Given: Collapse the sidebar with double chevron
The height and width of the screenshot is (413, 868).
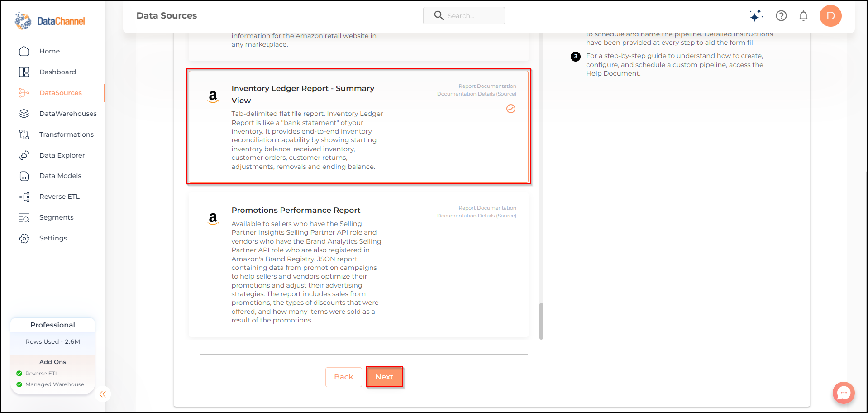Looking at the screenshot, I should pos(103,394).
